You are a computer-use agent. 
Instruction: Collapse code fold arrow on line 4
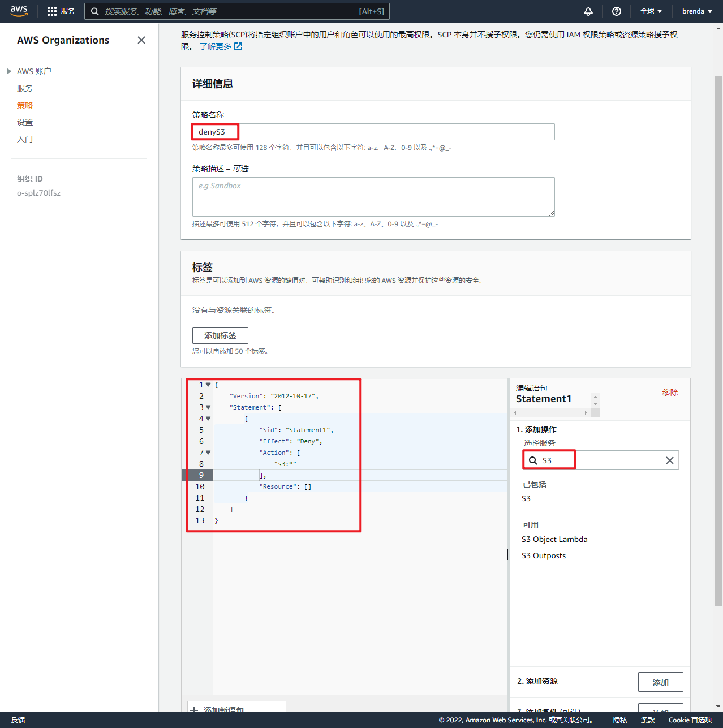click(208, 419)
